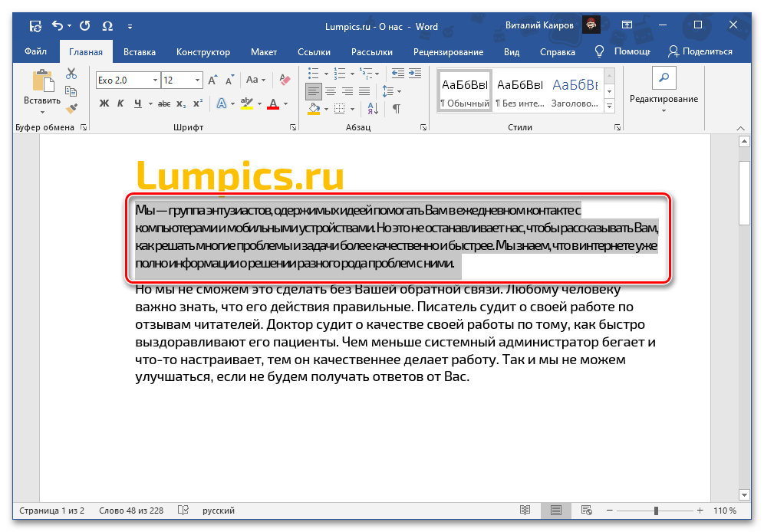Center the text
The height and width of the screenshot is (532, 764).
click(x=331, y=91)
